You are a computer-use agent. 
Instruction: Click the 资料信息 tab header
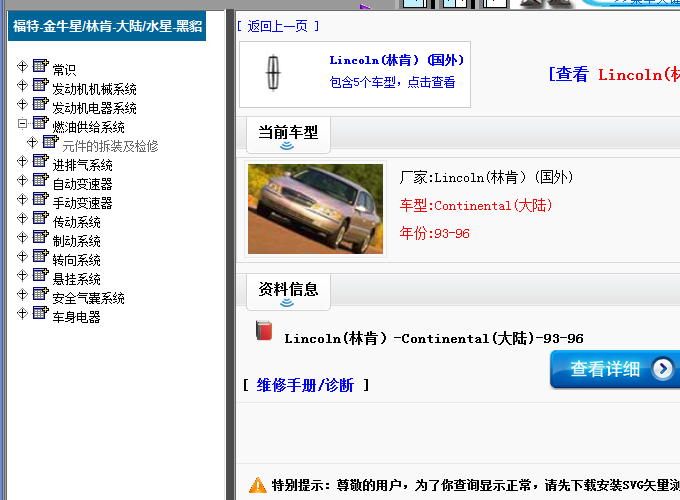(288, 291)
